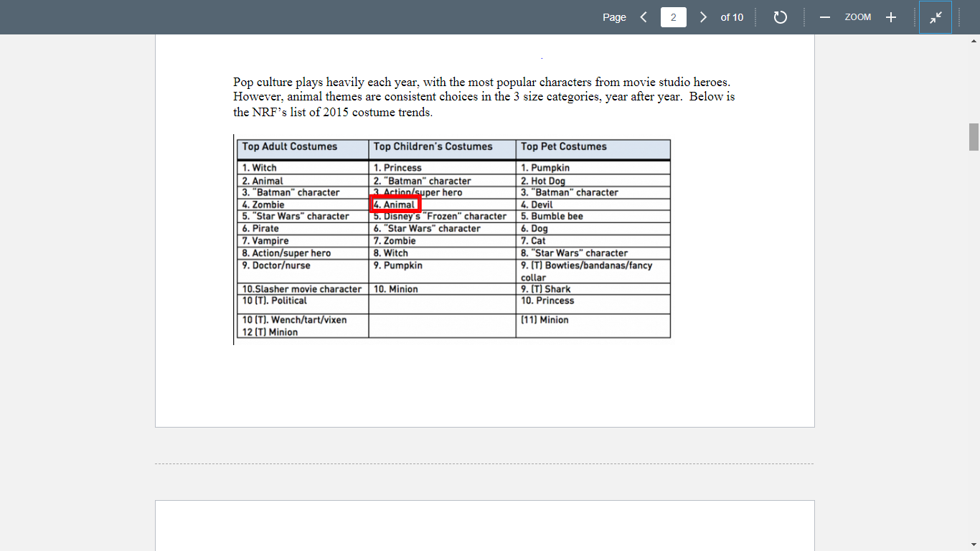Zoom out of the document
This screenshot has width=980, height=551.
click(x=824, y=17)
